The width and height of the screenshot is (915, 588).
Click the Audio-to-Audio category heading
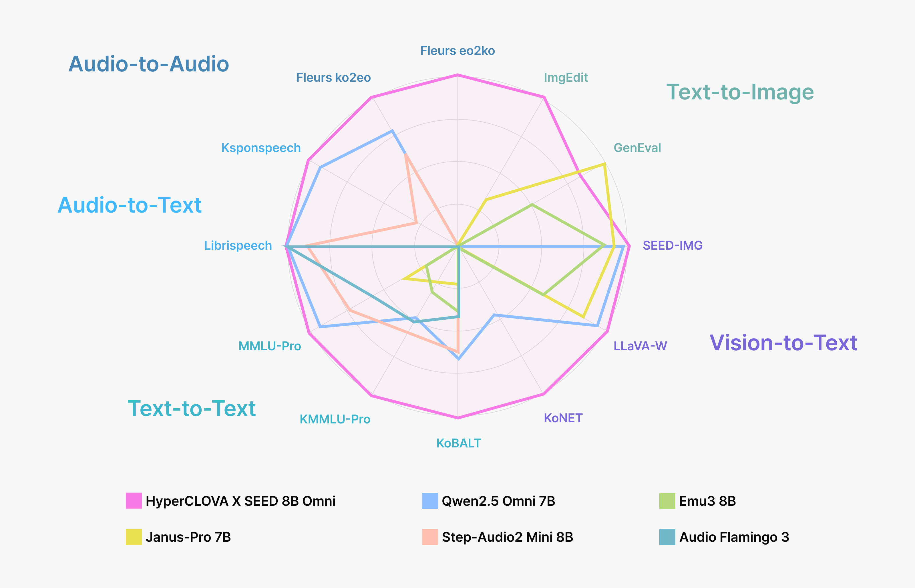pos(149,64)
